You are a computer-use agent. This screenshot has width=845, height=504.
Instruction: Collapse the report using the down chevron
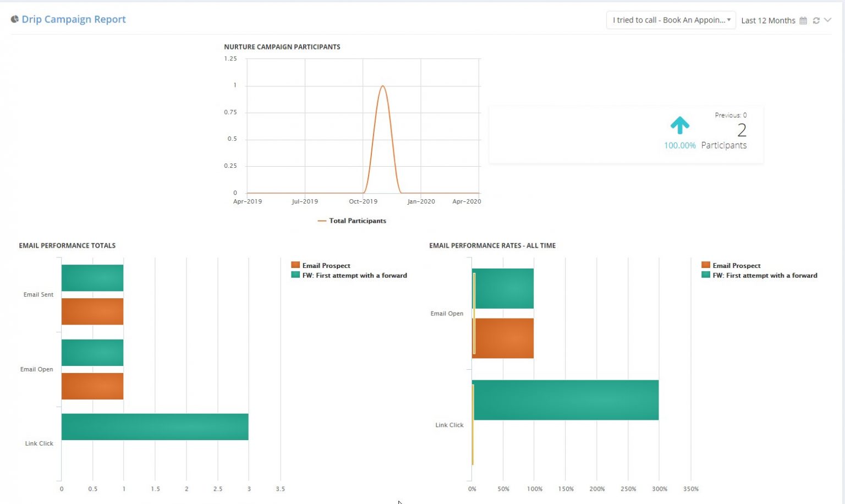(x=828, y=20)
